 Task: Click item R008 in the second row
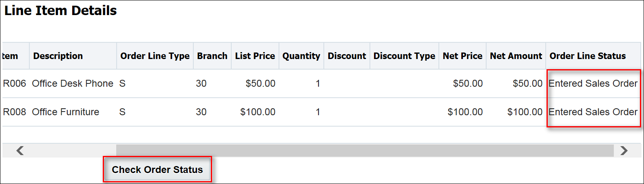(14, 112)
